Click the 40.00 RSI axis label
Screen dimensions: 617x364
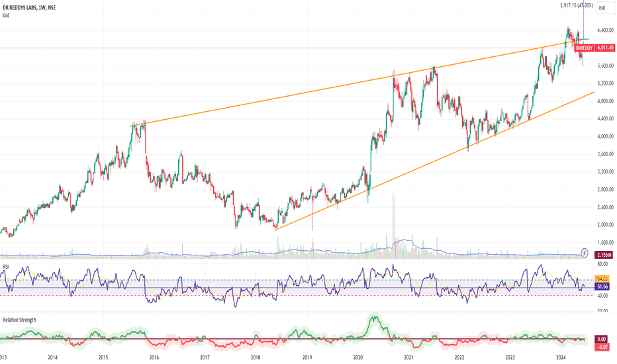602,296
